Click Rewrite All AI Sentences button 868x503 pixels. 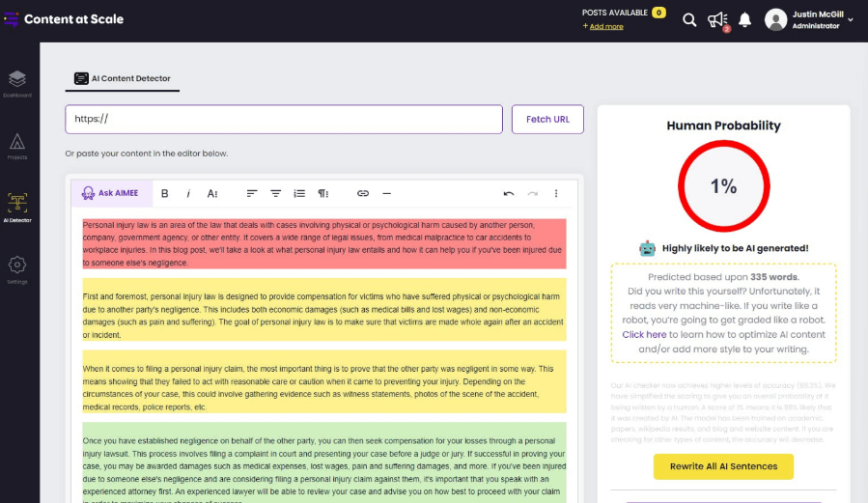723,466
